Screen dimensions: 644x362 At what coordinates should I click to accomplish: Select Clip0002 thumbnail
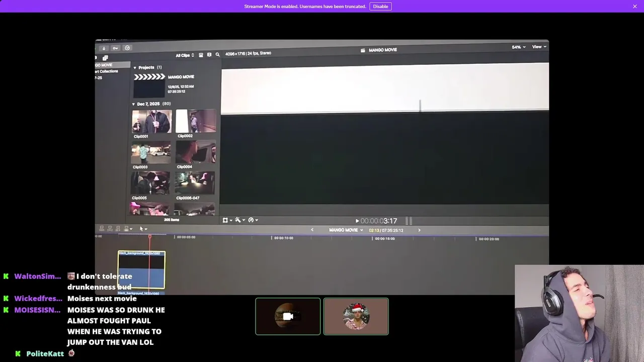point(196,122)
